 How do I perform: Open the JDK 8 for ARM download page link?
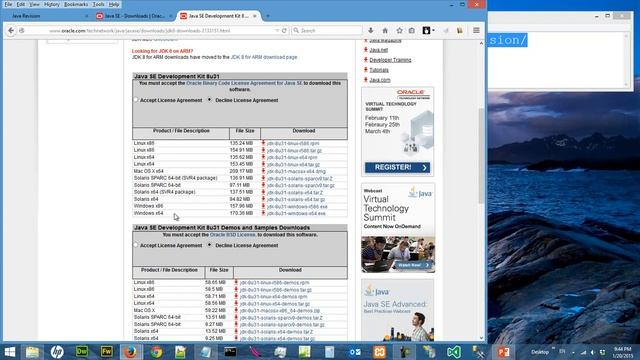coord(264,57)
